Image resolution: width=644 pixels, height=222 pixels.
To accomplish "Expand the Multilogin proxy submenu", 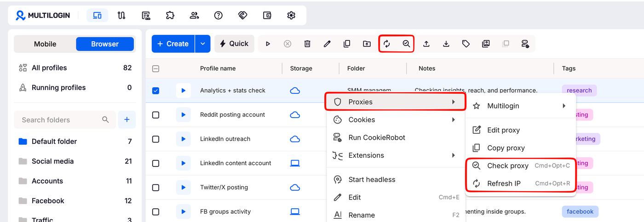I will [x=520, y=106].
